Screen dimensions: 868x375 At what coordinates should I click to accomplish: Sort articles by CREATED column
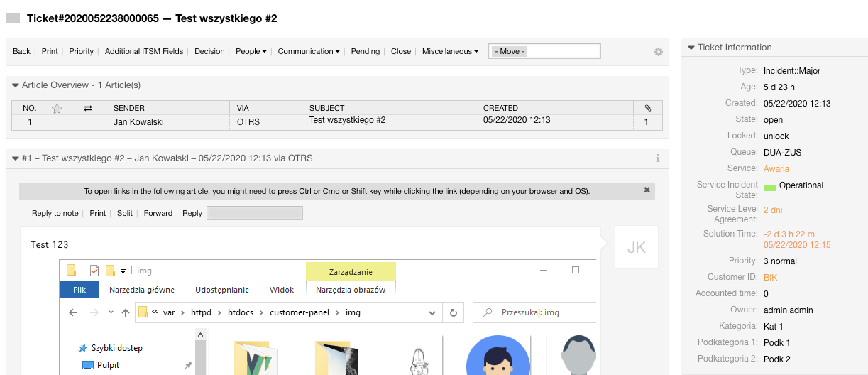point(554,108)
